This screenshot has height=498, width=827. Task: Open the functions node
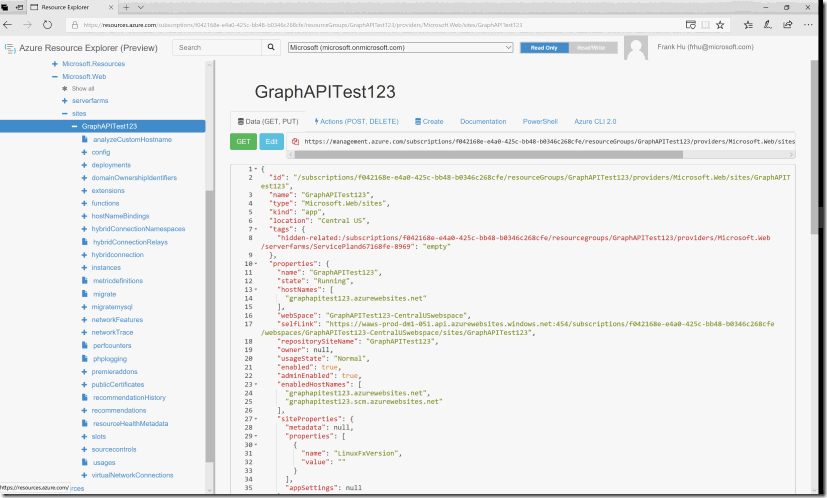[105, 204]
